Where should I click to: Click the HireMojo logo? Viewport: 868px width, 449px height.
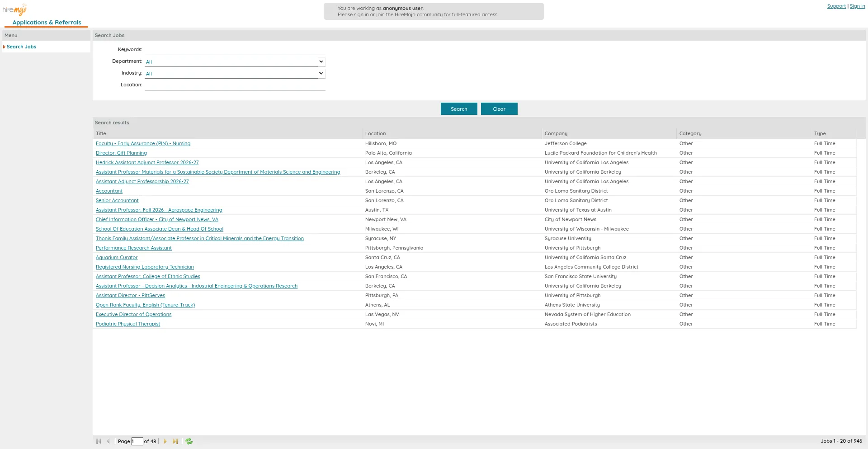tap(15, 9)
